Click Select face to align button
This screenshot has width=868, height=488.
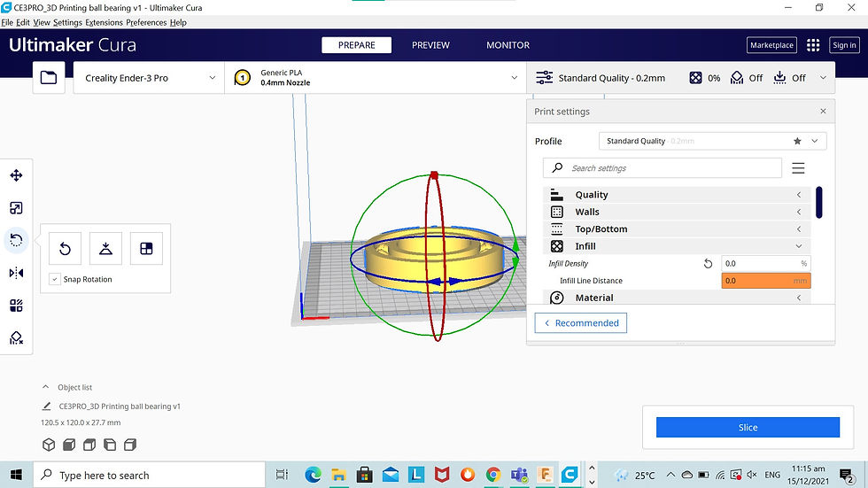pos(146,248)
